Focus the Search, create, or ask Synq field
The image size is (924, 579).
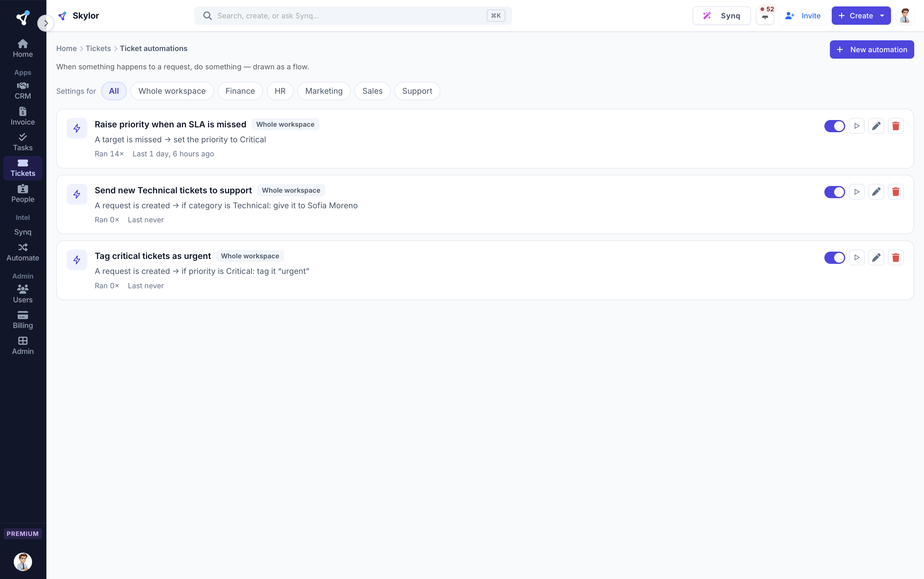(x=353, y=16)
